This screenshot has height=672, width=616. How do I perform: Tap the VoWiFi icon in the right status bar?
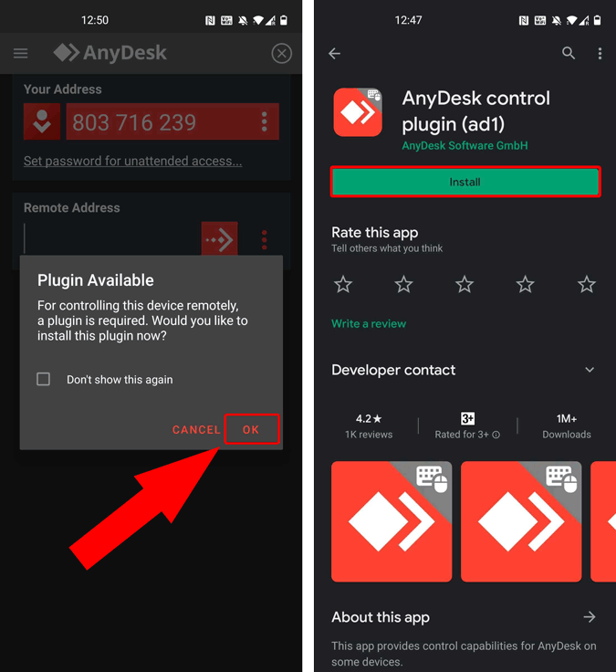pos(540,20)
